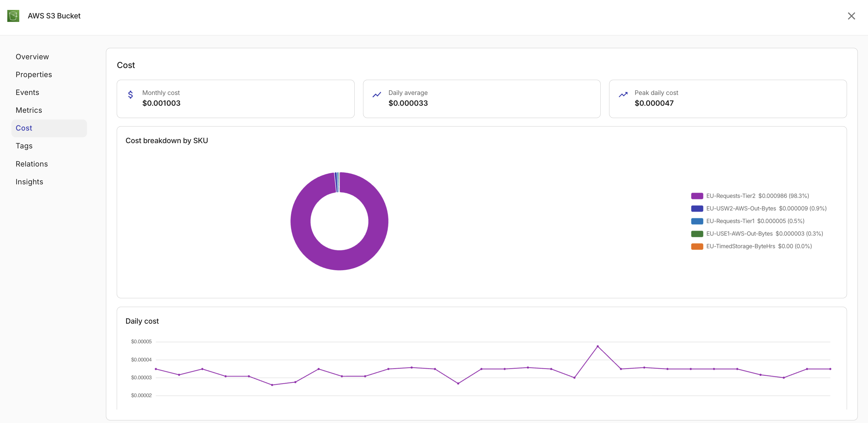
Task: Click the last data point of the Daily cost line
Action: (x=830, y=369)
